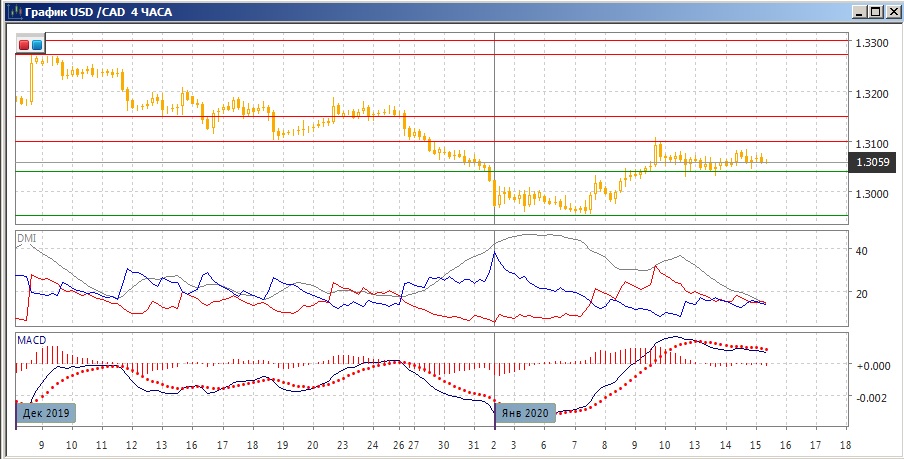Screen dimensions: 904x459
Task: Click the red square chart button
Action: click(x=25, y=45)
